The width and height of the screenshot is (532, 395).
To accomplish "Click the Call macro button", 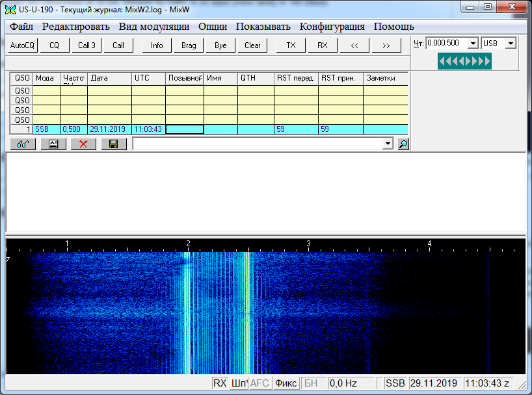I will (118, 45).
